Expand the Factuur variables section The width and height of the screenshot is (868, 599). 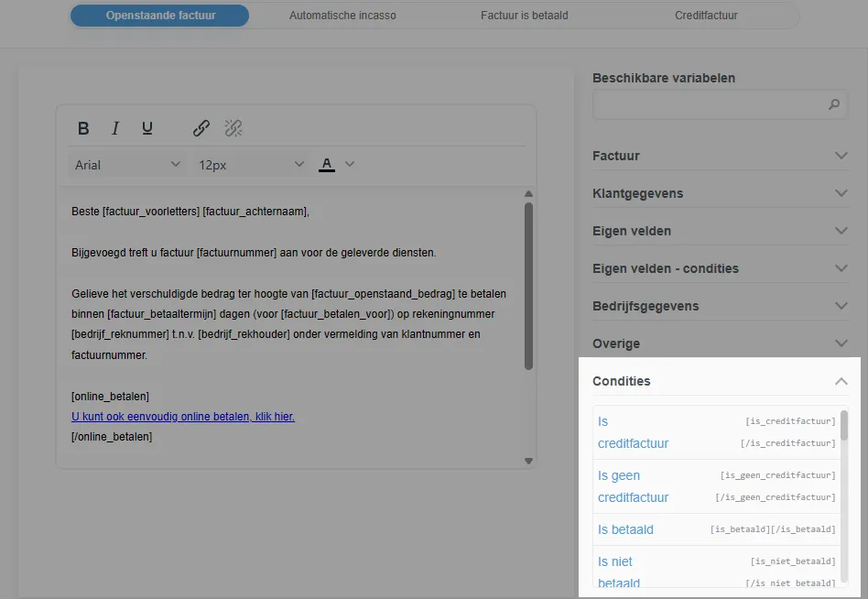(x=720, y=156)
